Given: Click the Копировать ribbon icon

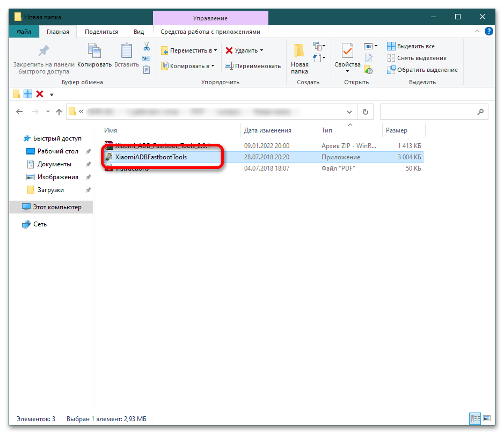Looking at the screenshot, I should tap(94, 51).
